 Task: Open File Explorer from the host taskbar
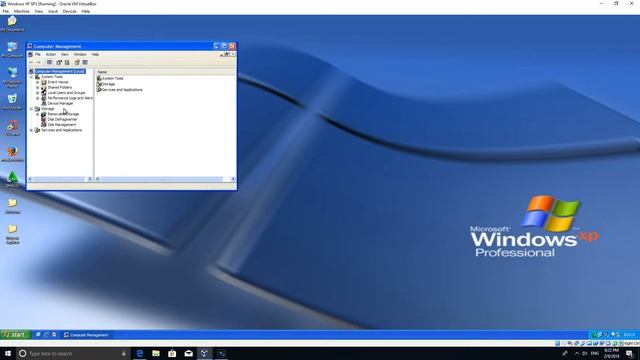[x=156, y=353]
